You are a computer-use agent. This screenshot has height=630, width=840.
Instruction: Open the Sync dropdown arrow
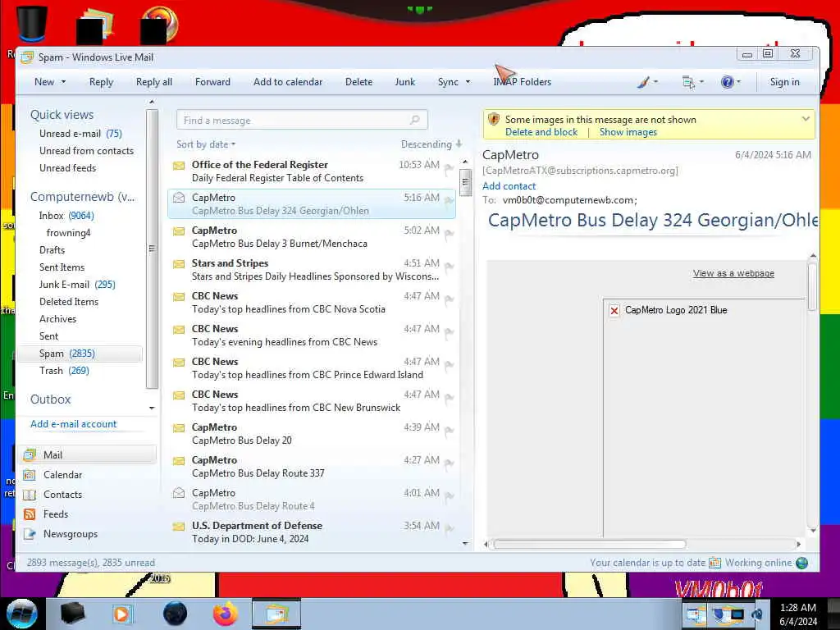click(468, 82)
